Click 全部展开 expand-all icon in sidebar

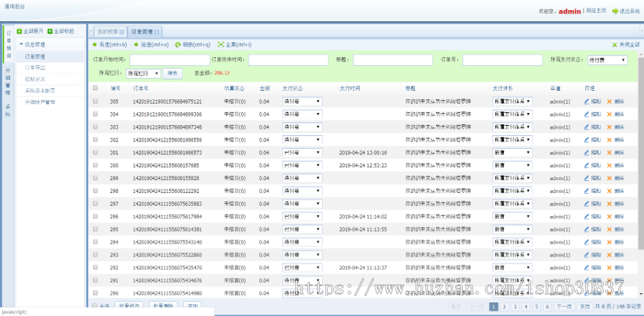click(19, 31)
